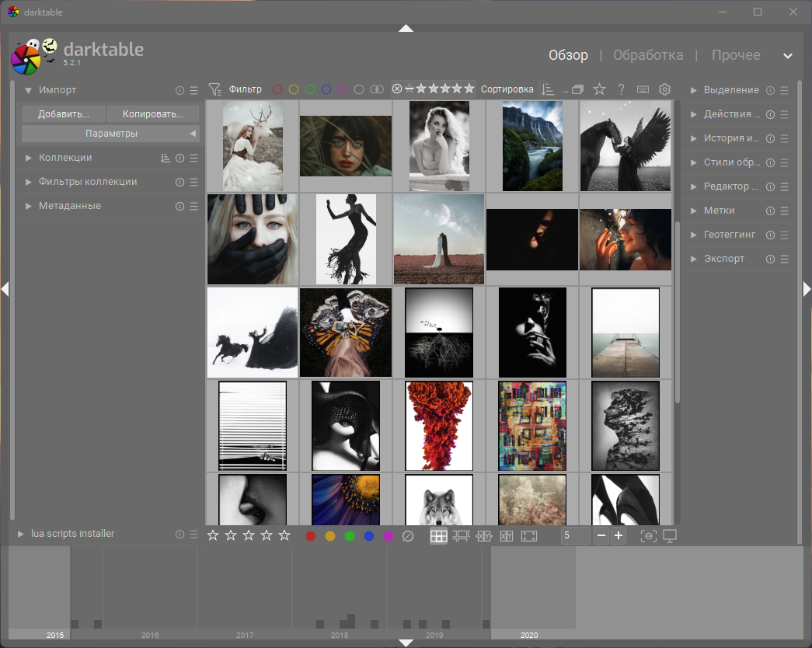Click the Копировать... button
Viewport: 812px width, 648px height.
(x=152, y=114)
